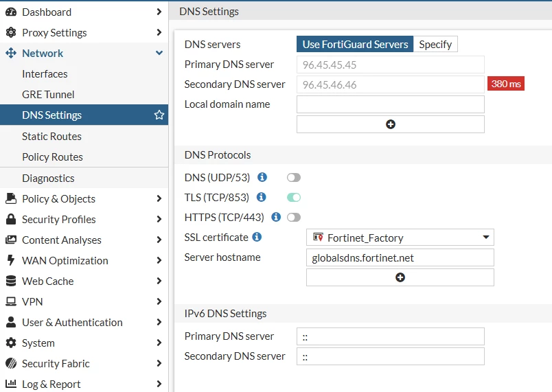Click the Local domain name field
Viewport: 552px width, 392px height.
391,104
